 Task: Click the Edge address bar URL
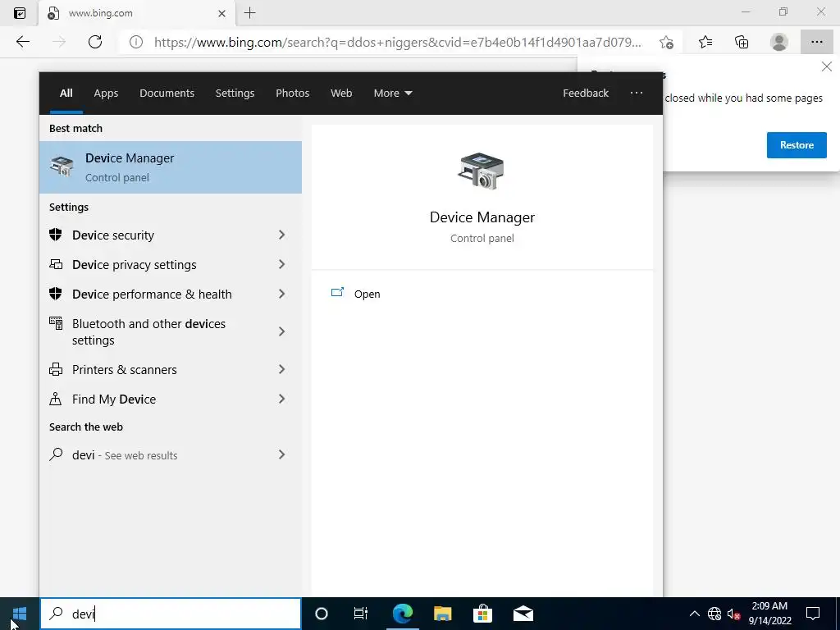coord(398,43)
